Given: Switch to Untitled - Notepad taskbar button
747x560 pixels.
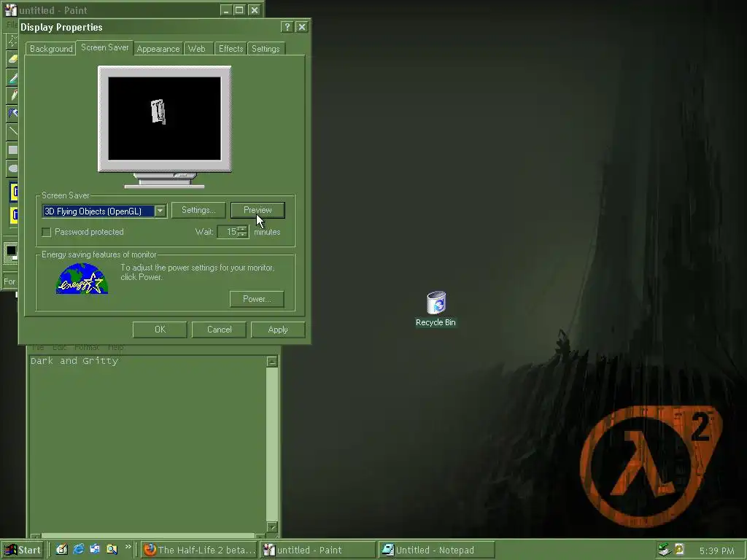Looking at the screenshot, I should [x=436, y=550].
